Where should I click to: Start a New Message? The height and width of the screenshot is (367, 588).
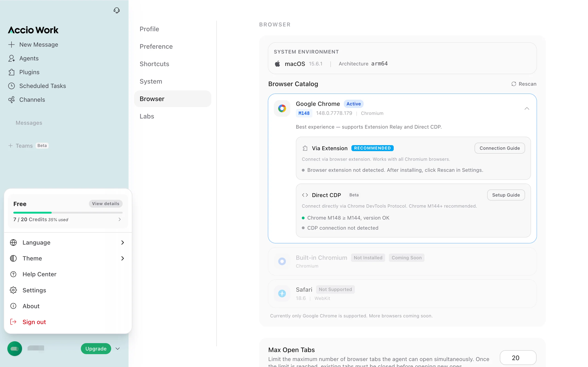[x=39, y=45]
